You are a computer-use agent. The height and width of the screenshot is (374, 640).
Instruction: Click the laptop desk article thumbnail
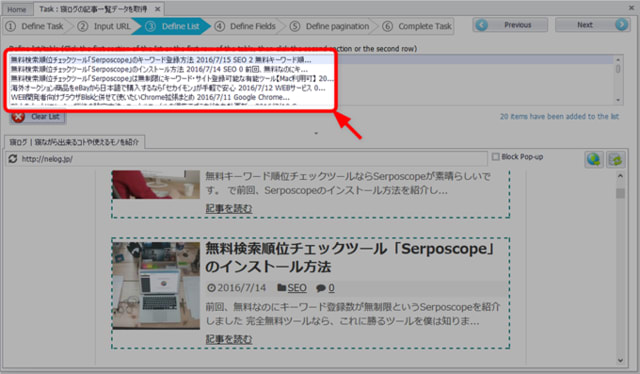click(156, 285)
